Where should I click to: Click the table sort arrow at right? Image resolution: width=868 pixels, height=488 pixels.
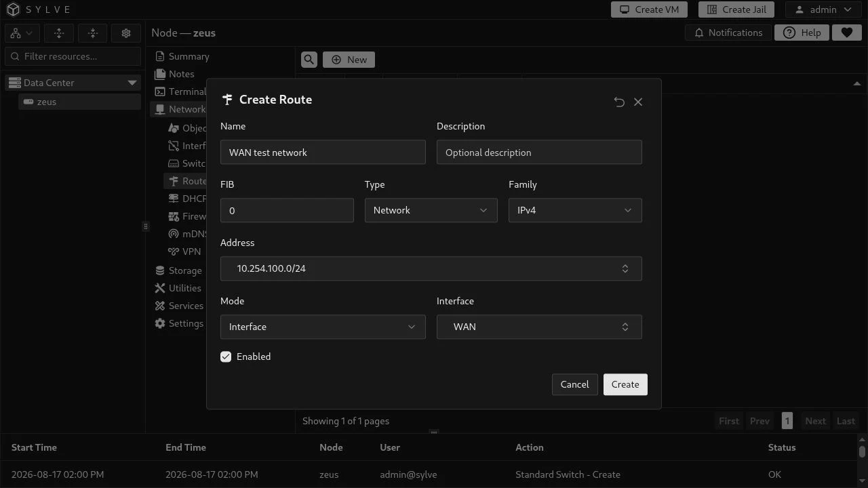click(857, 84)
